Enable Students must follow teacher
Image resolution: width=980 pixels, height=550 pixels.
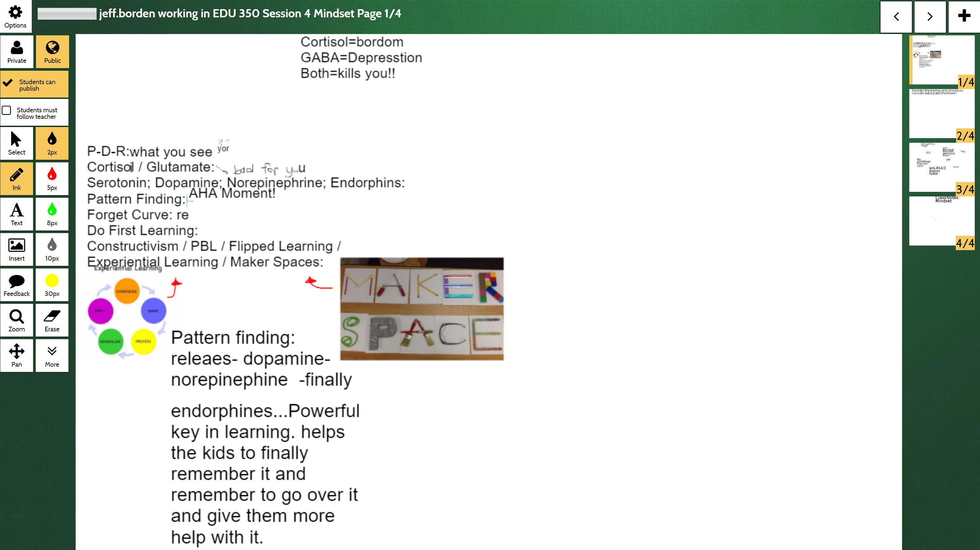8,110
